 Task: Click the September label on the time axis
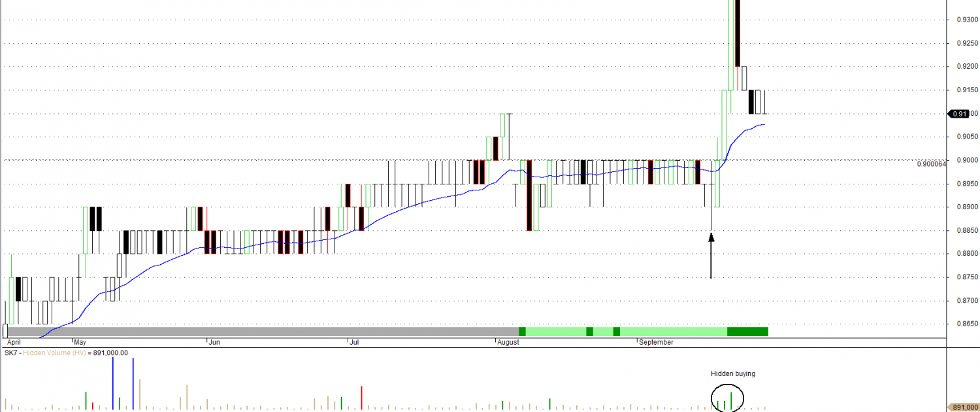(x=656, y=342)
